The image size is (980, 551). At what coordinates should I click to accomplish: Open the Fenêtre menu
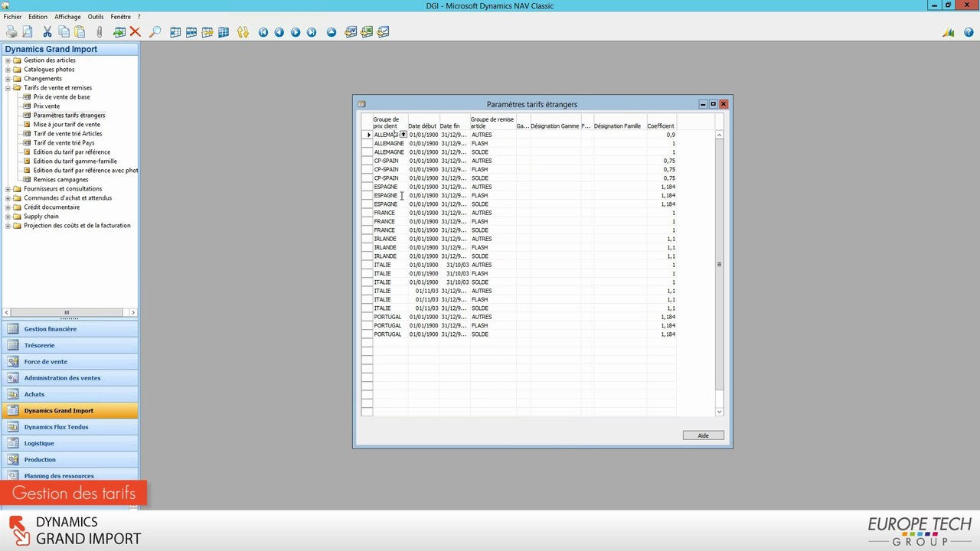coord(120,16)
